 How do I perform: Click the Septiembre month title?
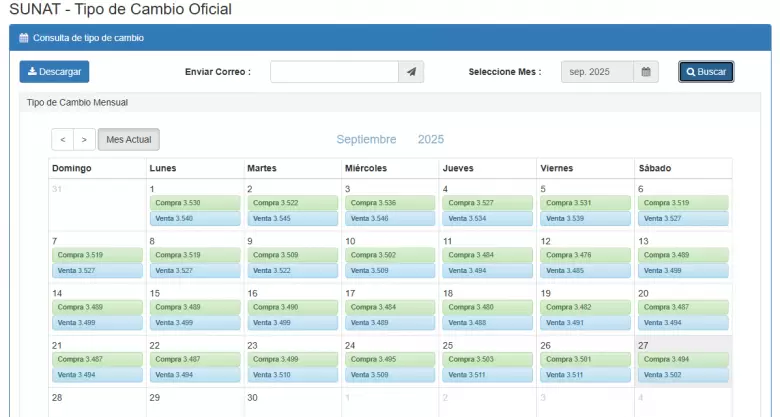pos(366,139)
